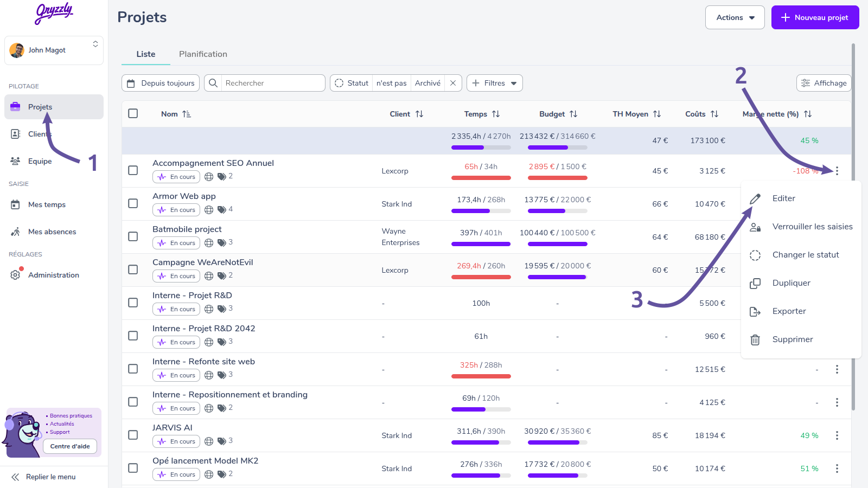Image resolution: width=868 pixels, height=488 pixels.
Task: Choose Verrouiller les saisies from menu
Action: 801,227
